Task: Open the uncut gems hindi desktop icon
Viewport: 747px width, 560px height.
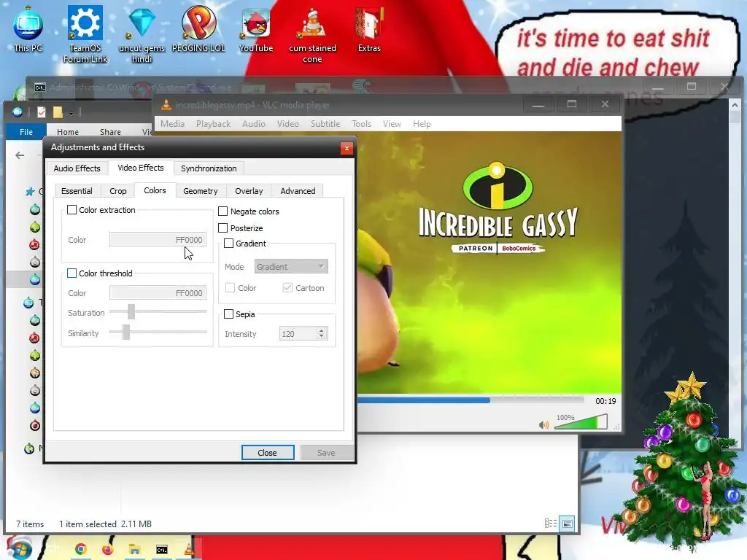Action: coord(142,34)
